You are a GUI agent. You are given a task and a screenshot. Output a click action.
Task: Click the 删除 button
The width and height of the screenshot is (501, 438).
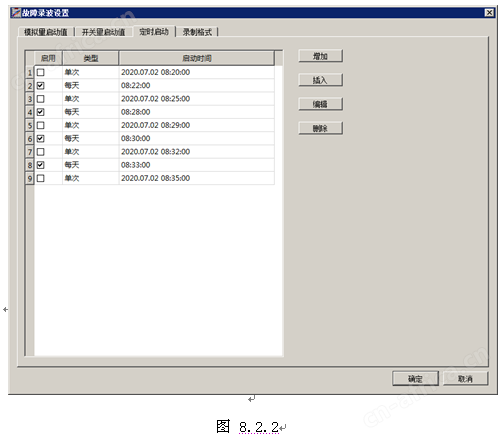point(320,128)
